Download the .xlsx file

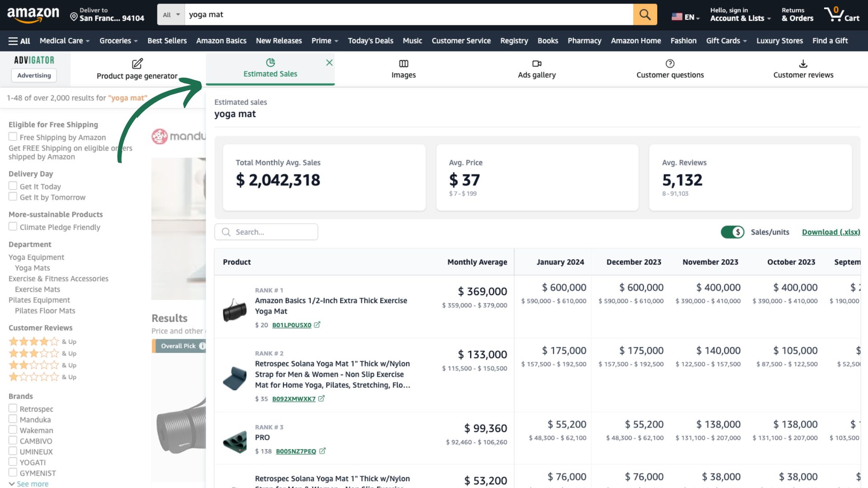tap(831, 232)
